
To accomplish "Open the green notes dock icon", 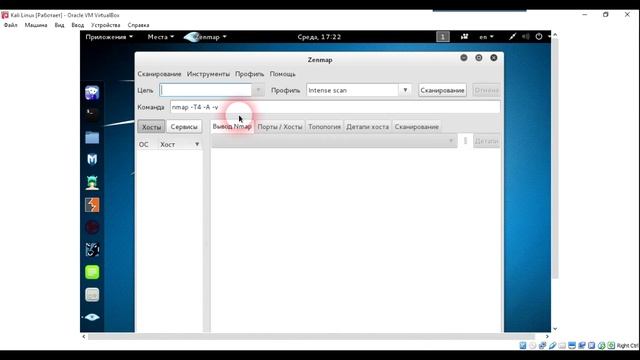I will tap(92, 272).
